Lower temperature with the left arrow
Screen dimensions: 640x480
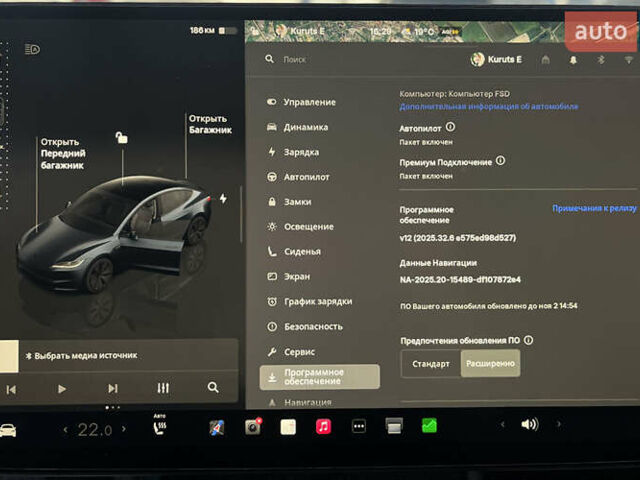pos(66,430)
